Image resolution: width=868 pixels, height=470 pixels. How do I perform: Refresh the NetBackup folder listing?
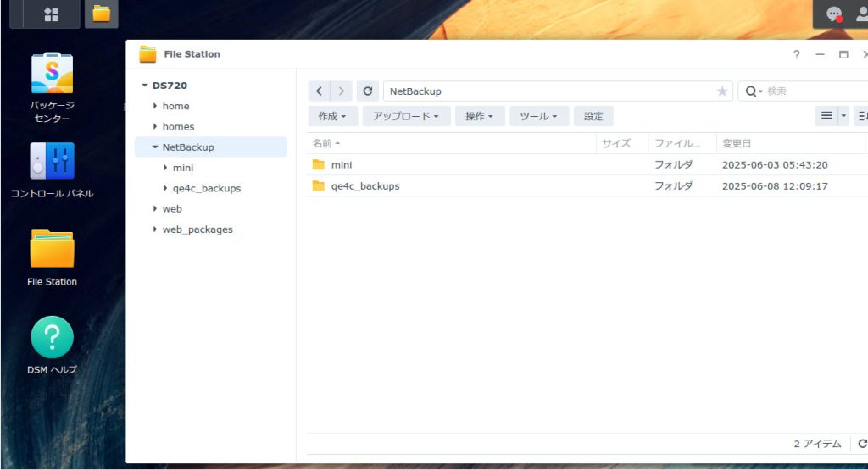(x=368, y=91)
